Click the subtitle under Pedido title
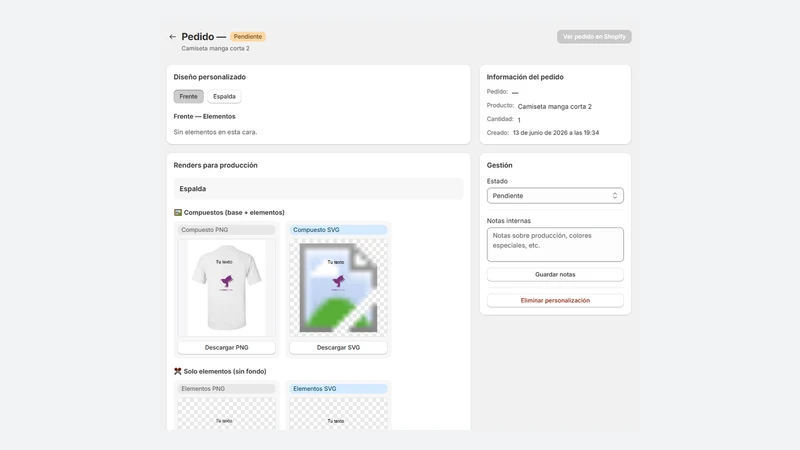 click(215, 48)
